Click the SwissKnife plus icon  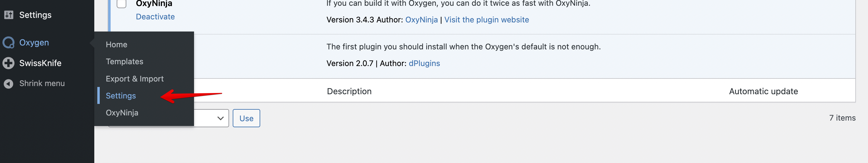pos(9,63)
